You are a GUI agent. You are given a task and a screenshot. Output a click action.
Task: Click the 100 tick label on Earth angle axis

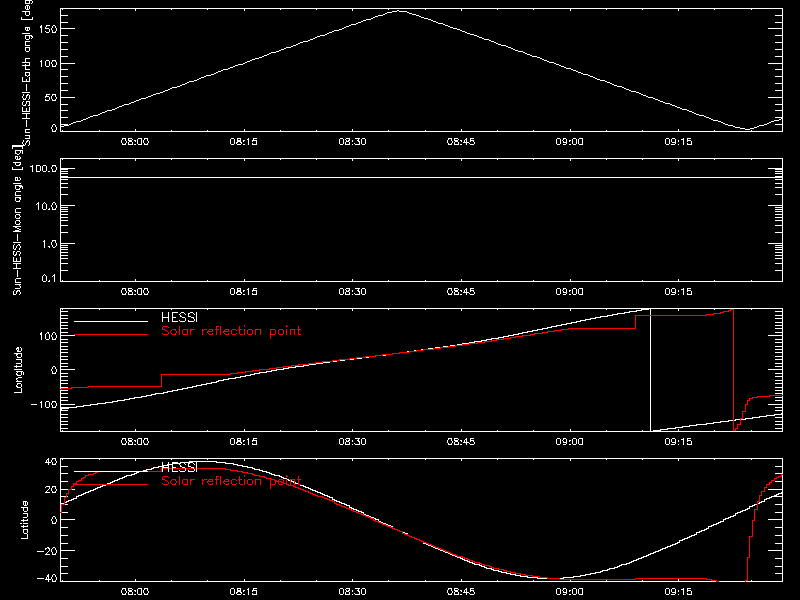tap(48, 63)
